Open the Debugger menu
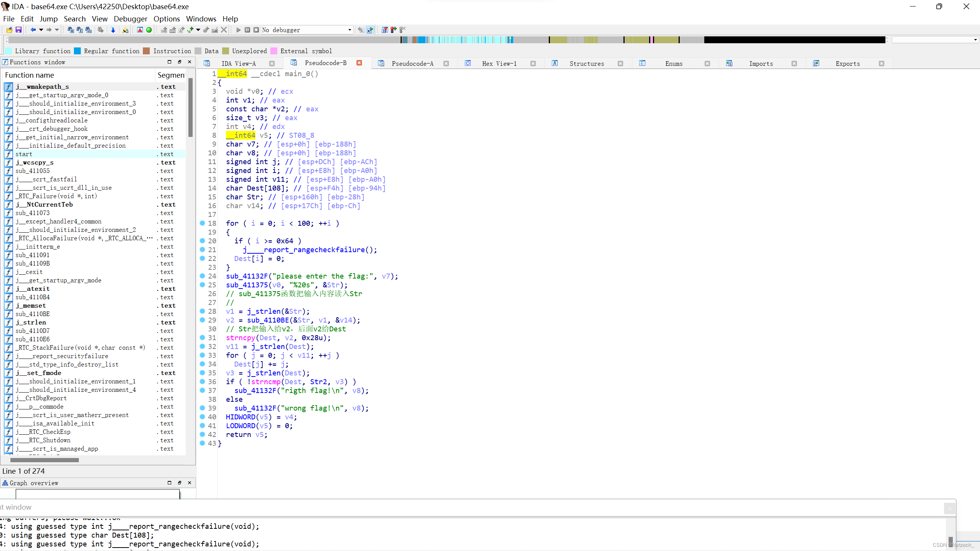The height and width of the screenshot is (551, 980). click(x=130, y=19)
